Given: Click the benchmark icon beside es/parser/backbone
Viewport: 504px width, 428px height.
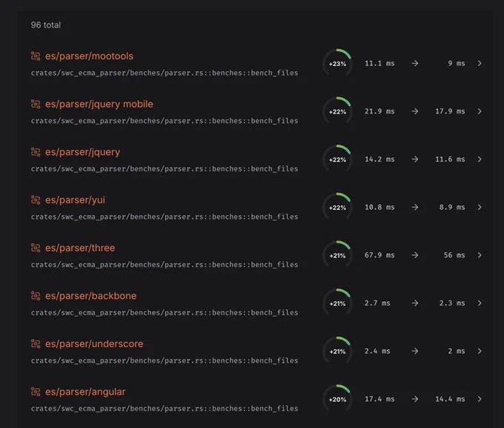Looking at the screenshot, I should coord(36,296).
